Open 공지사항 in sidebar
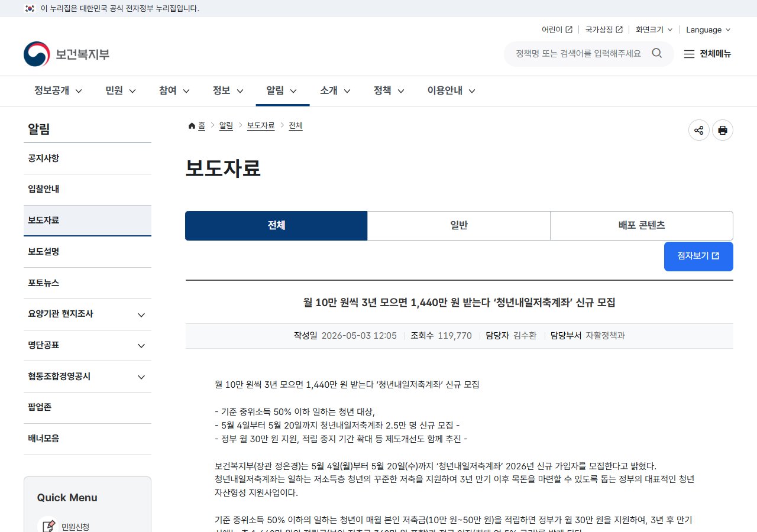The image size is (757, 532). click(88, 158)
